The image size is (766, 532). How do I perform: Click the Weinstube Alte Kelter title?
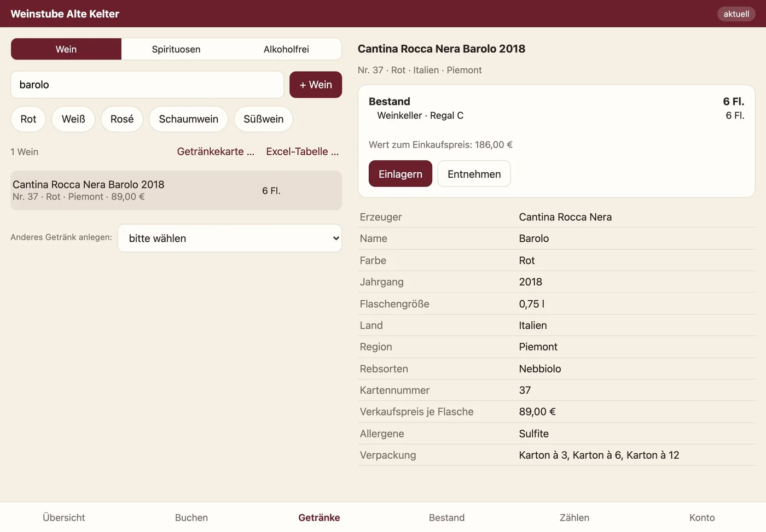click(65, 14)
